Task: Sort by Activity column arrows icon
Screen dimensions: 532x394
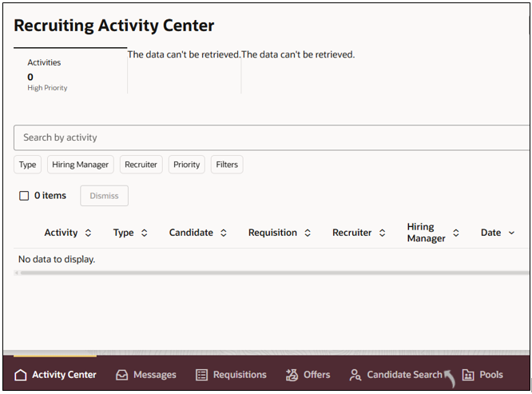Action: [x=88, y=233]
